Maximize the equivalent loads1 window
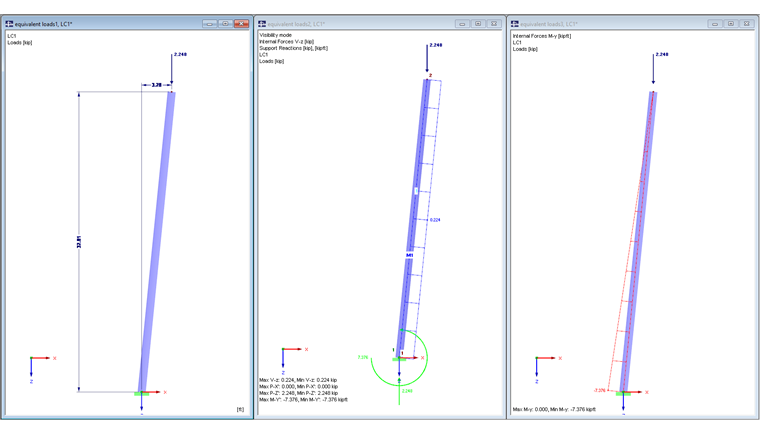 tap(225, 23)
